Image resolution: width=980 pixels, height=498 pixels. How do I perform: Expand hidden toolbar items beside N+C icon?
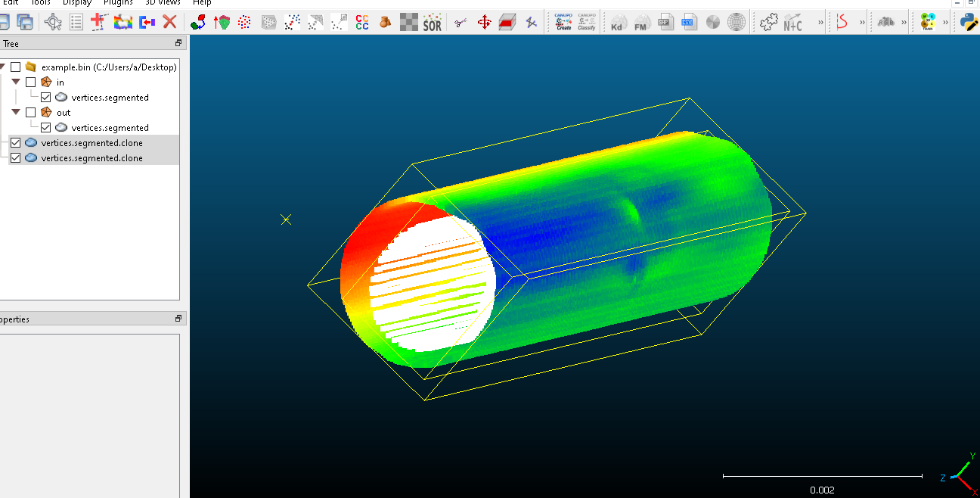click(820, 23)
